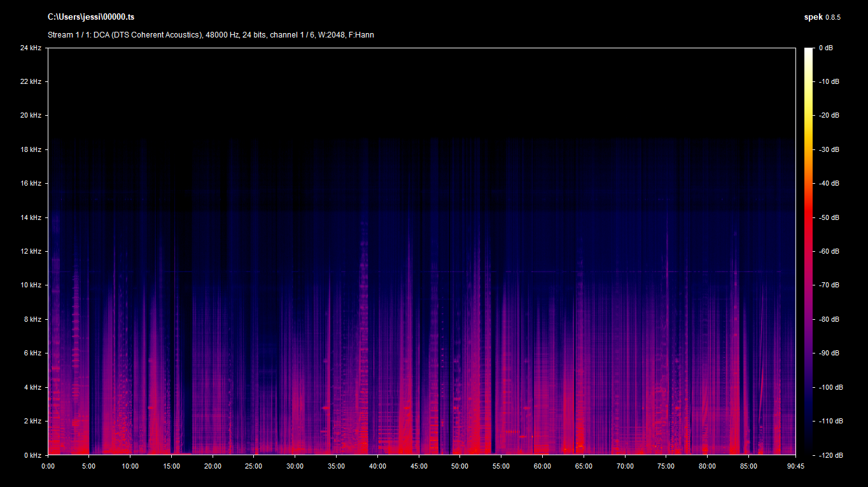This screenshot has height=487, width=868.
Task: Click the file path C:\Users\jessi\00000.ts
Action: (x=91, y=17)
